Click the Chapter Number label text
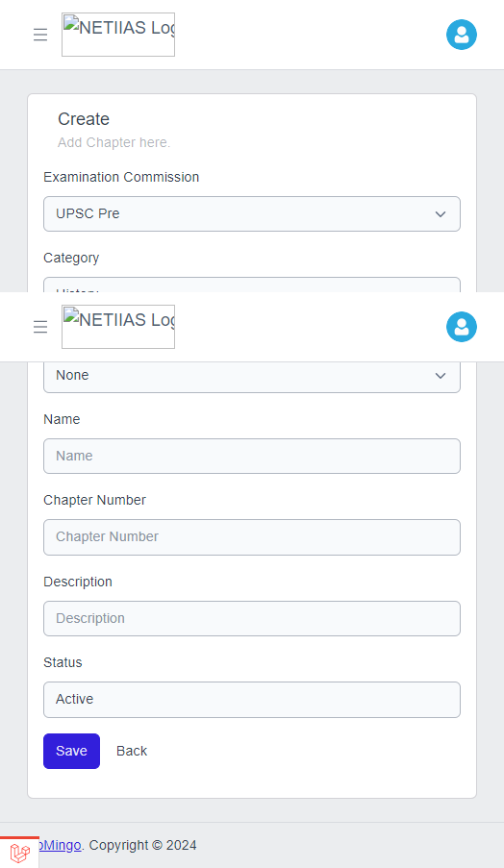The image size is (504, 868). pos(94,500)
